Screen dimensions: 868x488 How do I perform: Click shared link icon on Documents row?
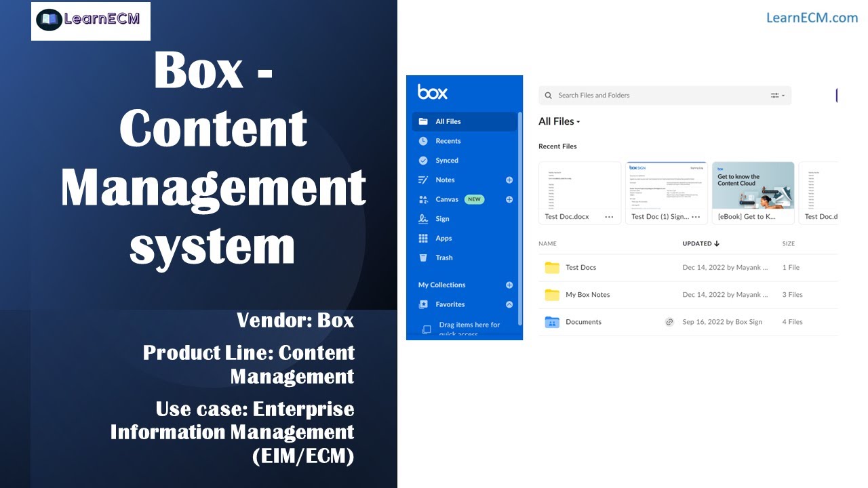[x=669, y=322]
